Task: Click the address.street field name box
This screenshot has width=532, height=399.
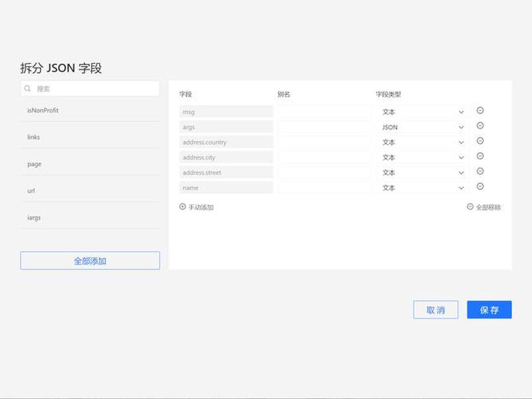Action: click(226, 172)
